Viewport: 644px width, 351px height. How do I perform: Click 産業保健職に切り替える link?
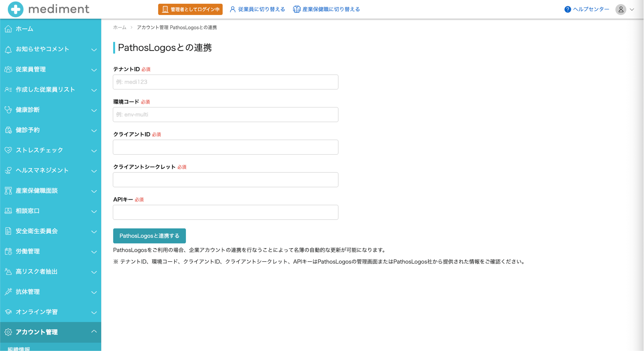[326, 9]
